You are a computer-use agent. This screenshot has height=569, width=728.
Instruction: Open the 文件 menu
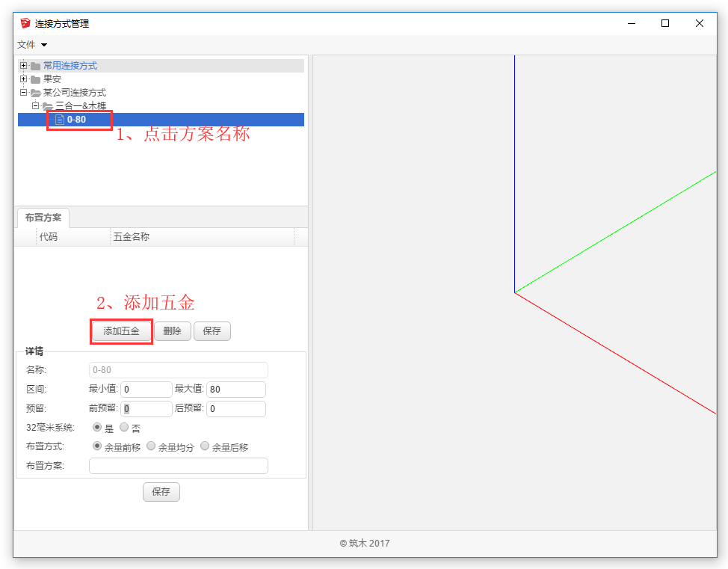(32, 45)
